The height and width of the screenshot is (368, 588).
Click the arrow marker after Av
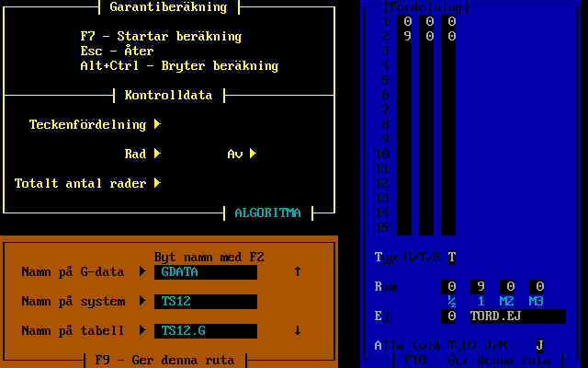tap(254, 154)
